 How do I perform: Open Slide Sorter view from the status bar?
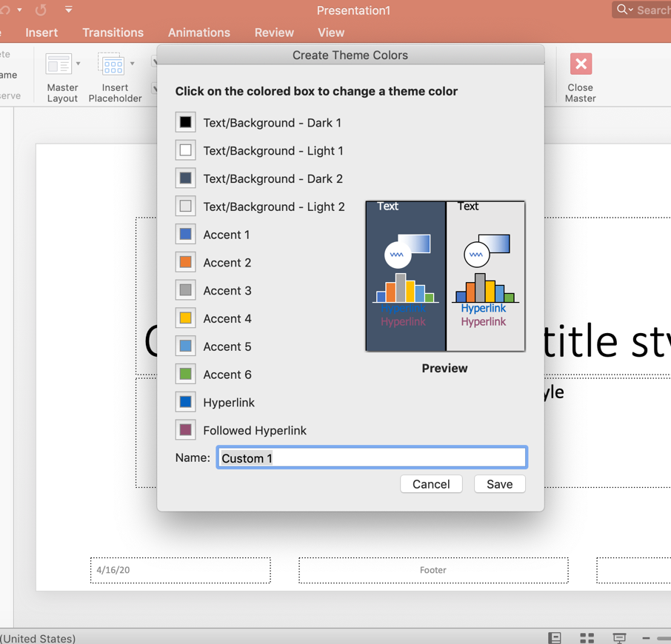point(587,637)
